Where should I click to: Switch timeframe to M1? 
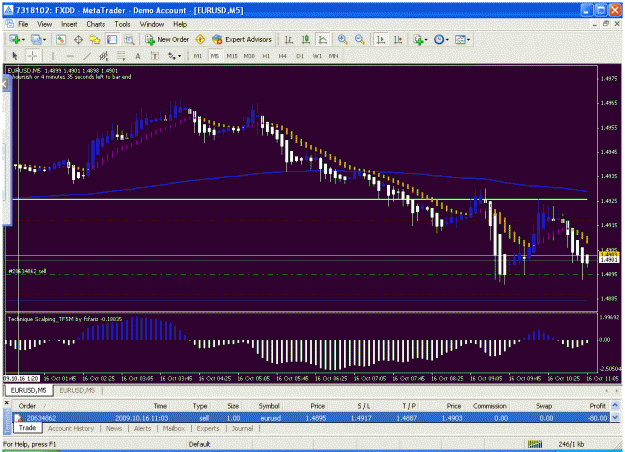198,56
